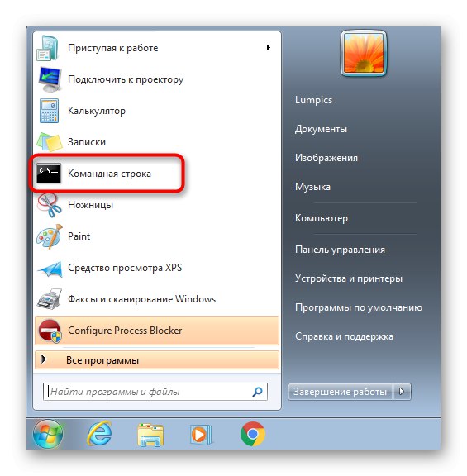Viewport: 467px width, 476px height.
Task: Select Configure Process Blocker entry
Action: pos(157,331)
